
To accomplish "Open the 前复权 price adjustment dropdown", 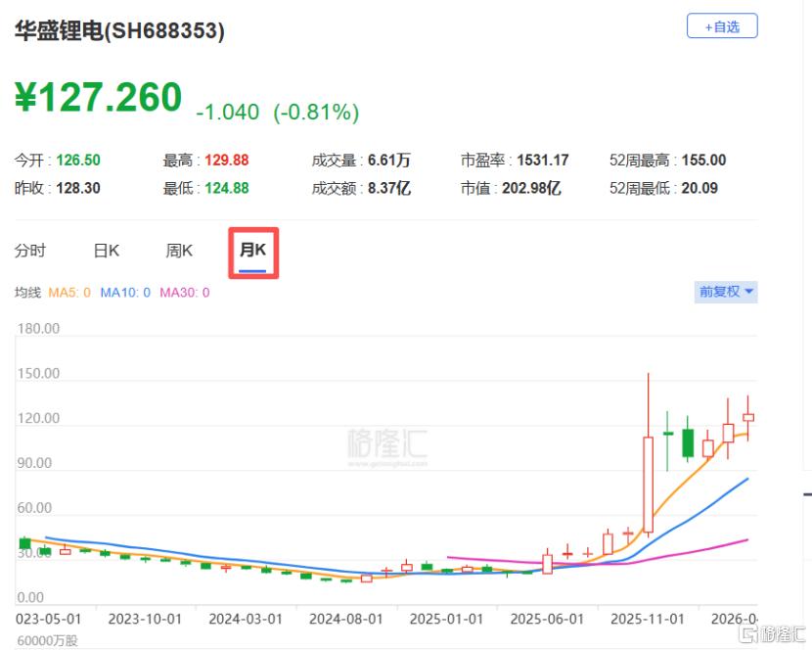I will pos(726,292).
